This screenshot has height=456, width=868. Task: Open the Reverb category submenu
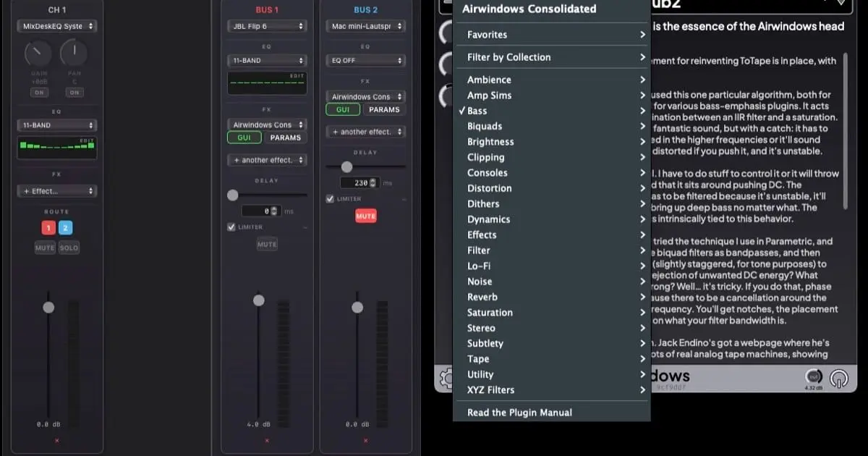click(552, 297)
